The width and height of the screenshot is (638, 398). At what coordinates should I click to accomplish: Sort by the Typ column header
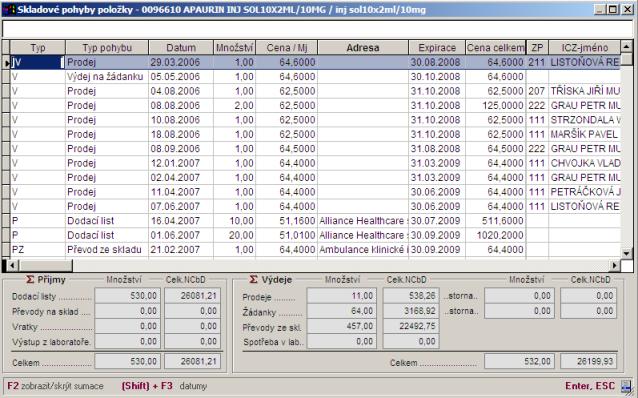click(37, 48)
